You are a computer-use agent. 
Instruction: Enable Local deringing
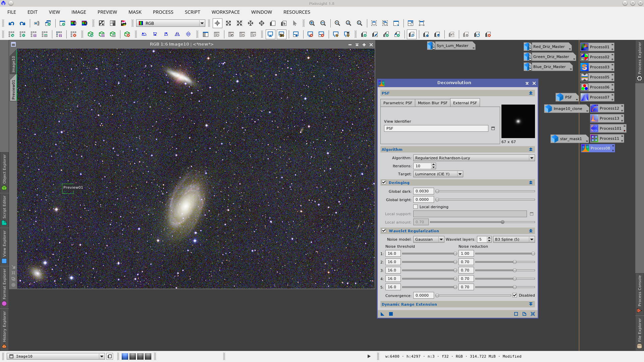415,206
